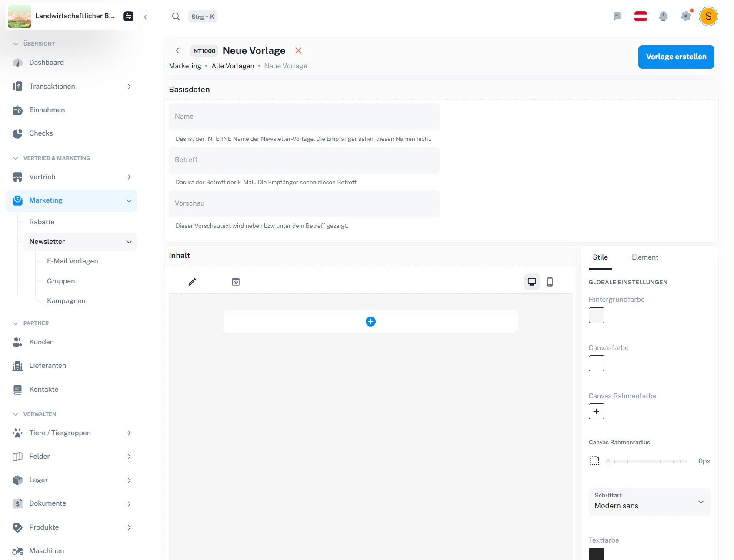Switch to mobile preview mode
The height and width of the screenshot is (560, 734).
[550, 282]
